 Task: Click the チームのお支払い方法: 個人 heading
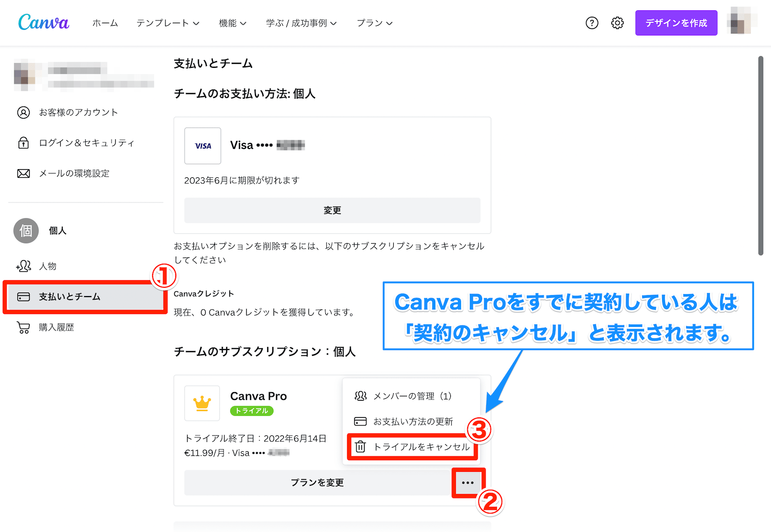[245, 94]
